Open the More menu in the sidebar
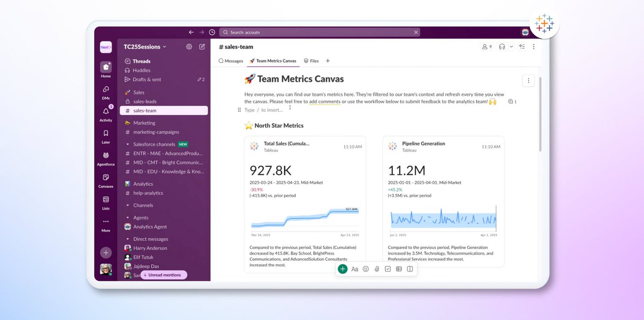644x320 pixels. (x=106, y=224)
